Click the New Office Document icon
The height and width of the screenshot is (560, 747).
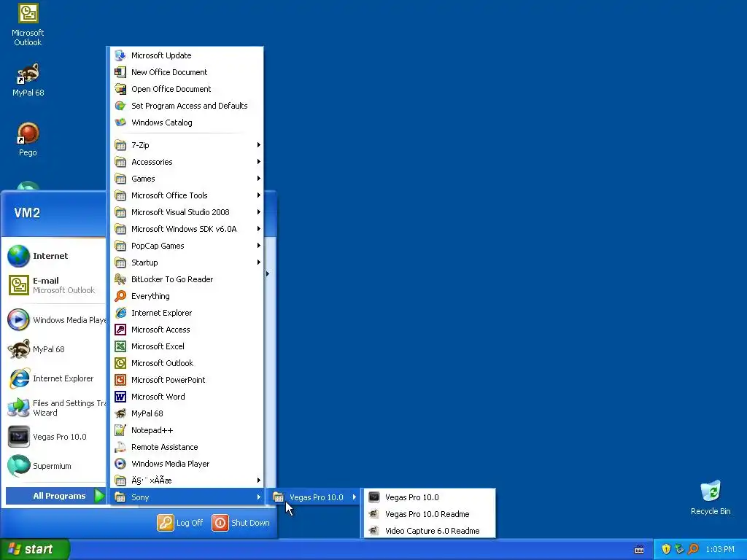(120, 72)
